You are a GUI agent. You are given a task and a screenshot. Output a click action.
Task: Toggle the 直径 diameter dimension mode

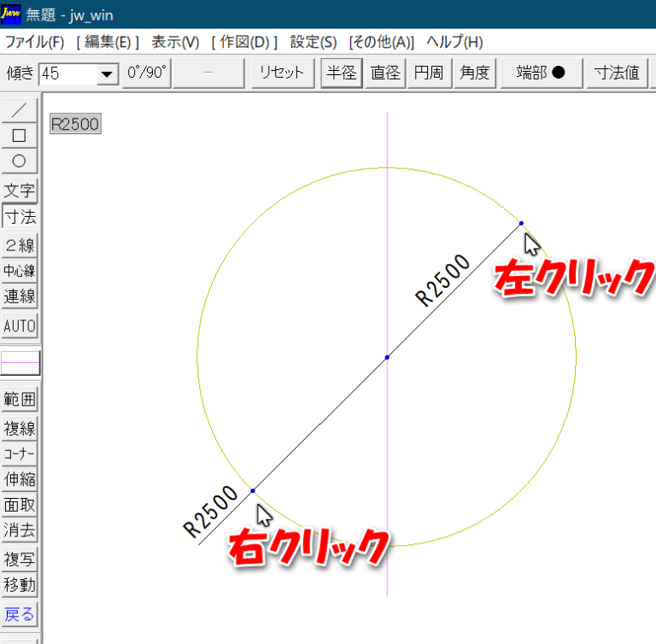[x=385, y=73]
